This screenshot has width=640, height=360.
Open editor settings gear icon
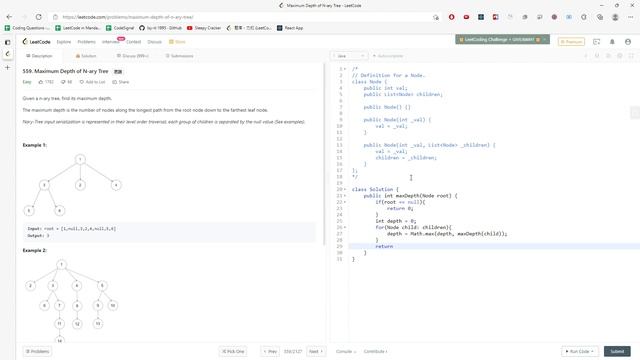pos(620,56)
